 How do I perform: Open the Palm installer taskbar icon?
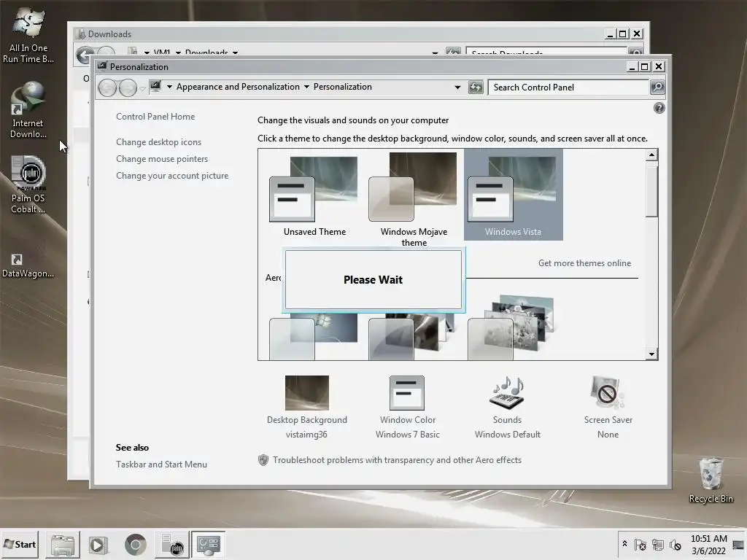tap(172, 545)
